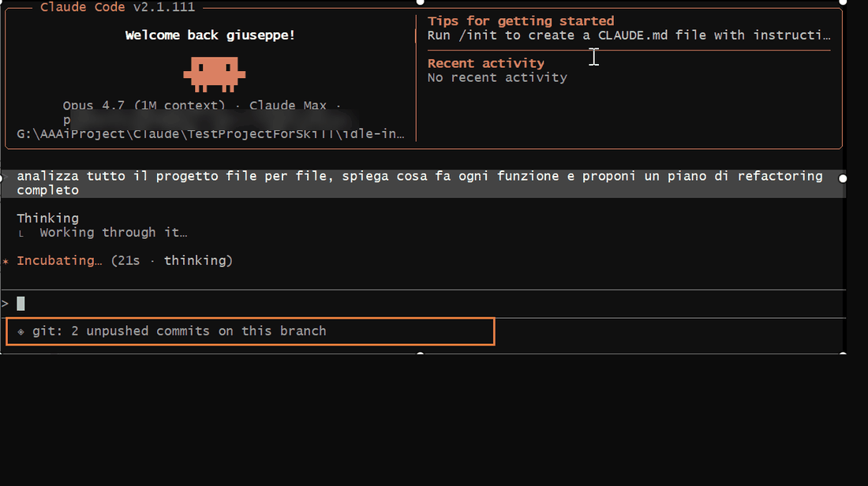This screenshot has width=868, height=486.
Task: Click the 'Tips for getting started' heading
Action: pos(520,21)
